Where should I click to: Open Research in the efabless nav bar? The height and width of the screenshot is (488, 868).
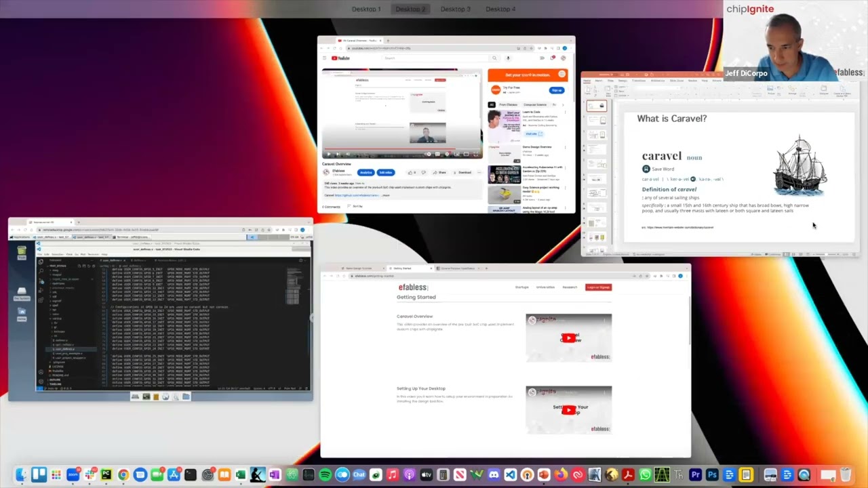pos(570,287)
